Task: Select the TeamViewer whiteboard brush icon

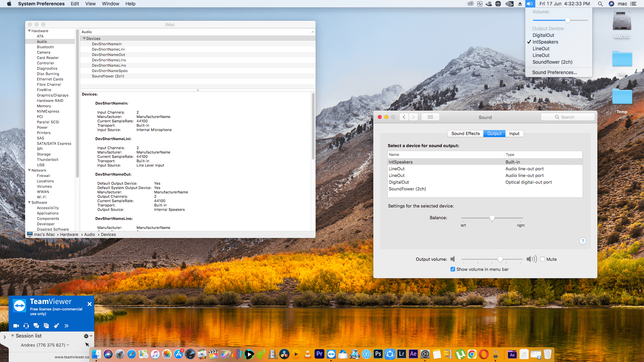Action: tap(56, 325)
